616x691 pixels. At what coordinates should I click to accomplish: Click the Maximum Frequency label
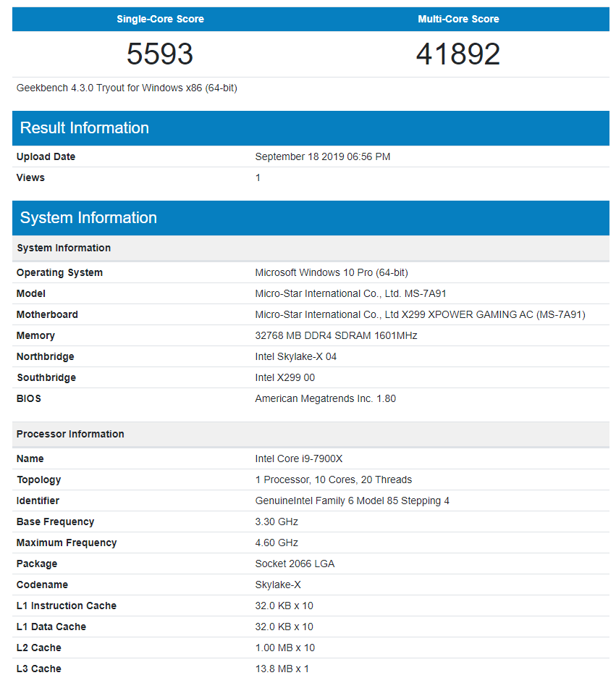click(x=67, y=543)
